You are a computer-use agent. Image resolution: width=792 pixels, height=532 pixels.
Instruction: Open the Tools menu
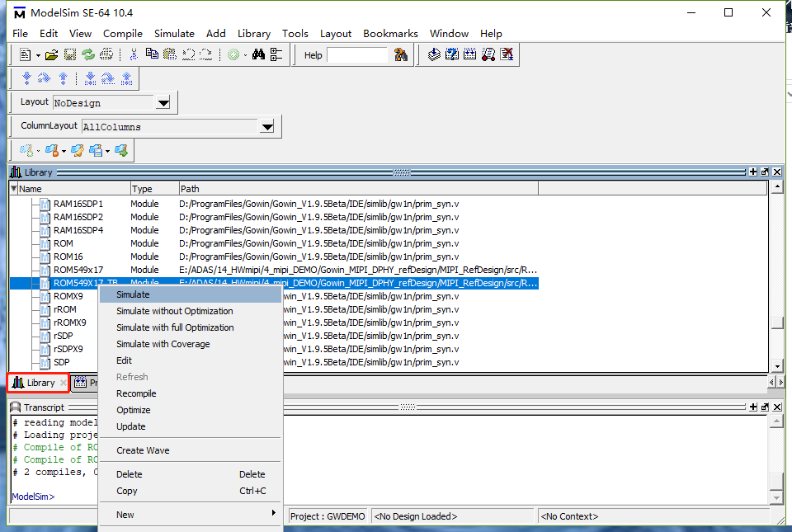[x=295, y=34]
